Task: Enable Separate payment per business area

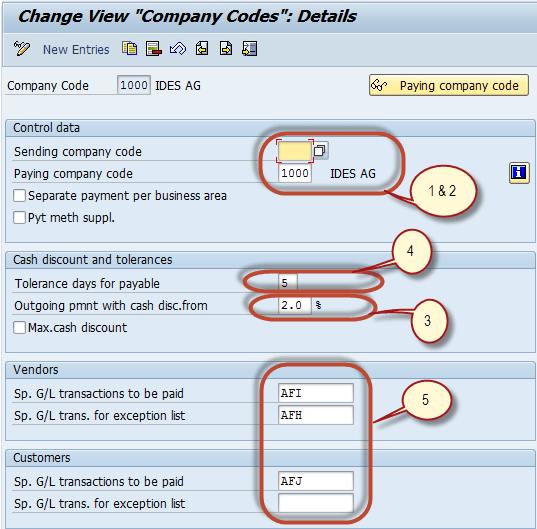Action: [19, 196]
